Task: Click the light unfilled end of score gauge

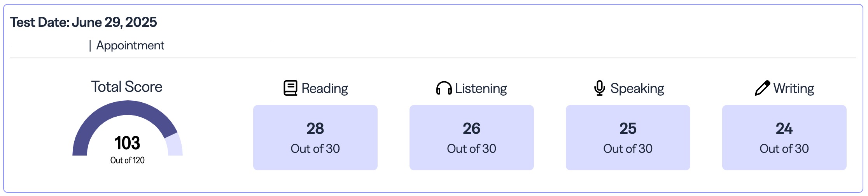Action: click(x=174, y=146)
